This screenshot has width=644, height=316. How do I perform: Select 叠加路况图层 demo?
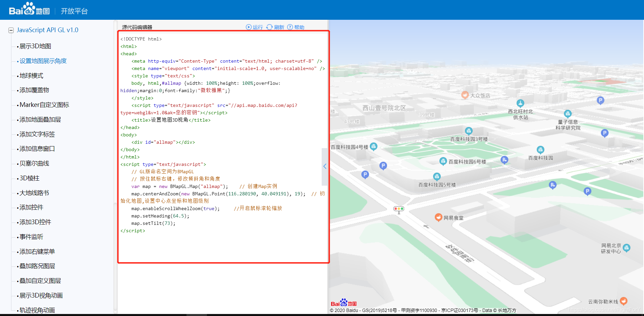tap(37, 266)
